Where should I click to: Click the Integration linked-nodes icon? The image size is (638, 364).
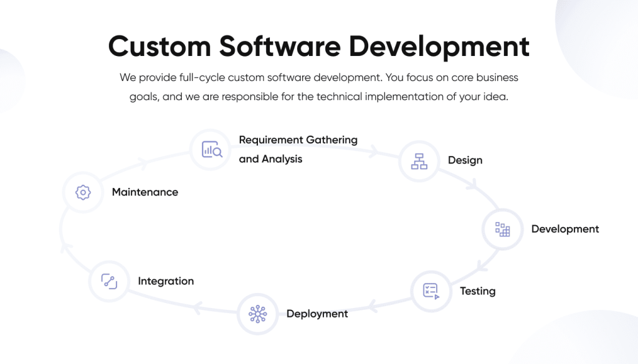pyautogui.click(x=109, y=281)
